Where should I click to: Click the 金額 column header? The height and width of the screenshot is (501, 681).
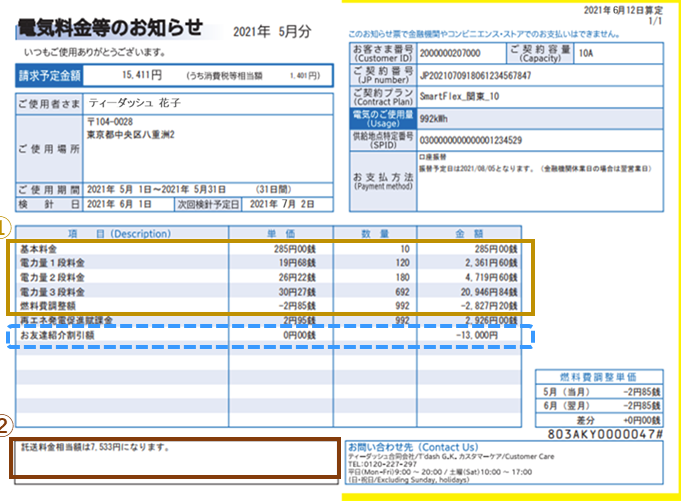[x=469, y=234]
